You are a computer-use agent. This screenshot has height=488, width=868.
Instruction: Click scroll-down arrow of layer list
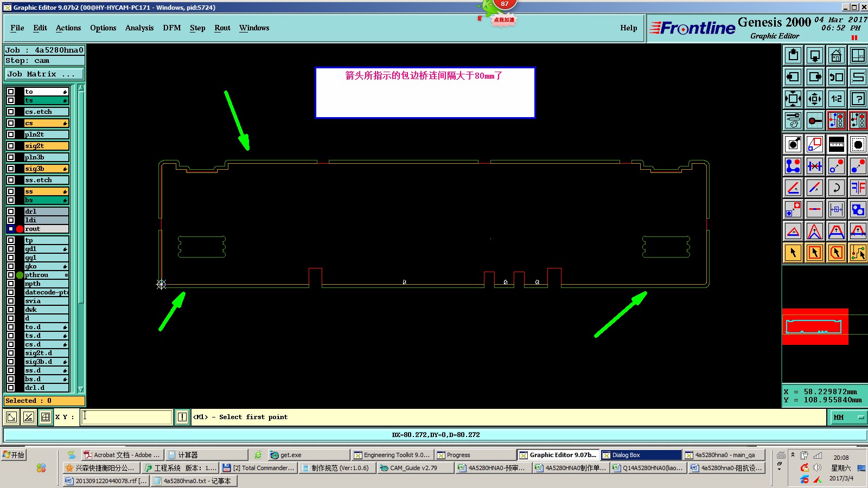click(81, 389)
